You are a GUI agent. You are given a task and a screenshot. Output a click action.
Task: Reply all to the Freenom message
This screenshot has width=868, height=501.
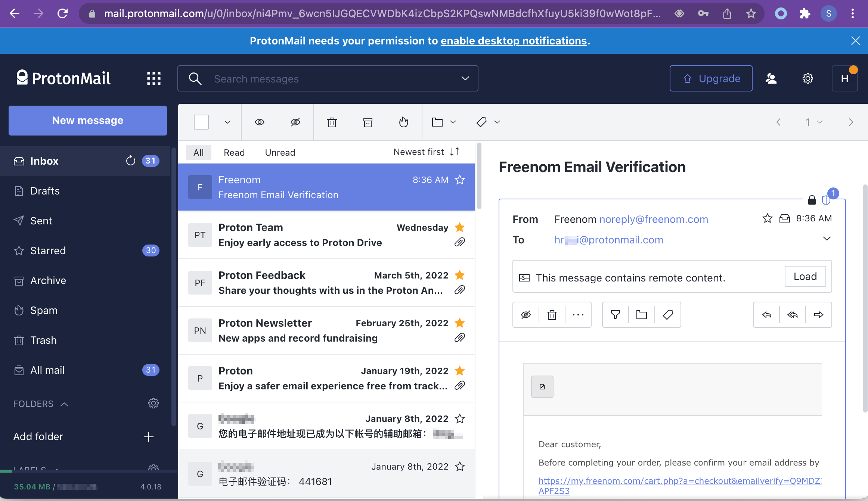point(793,315)
